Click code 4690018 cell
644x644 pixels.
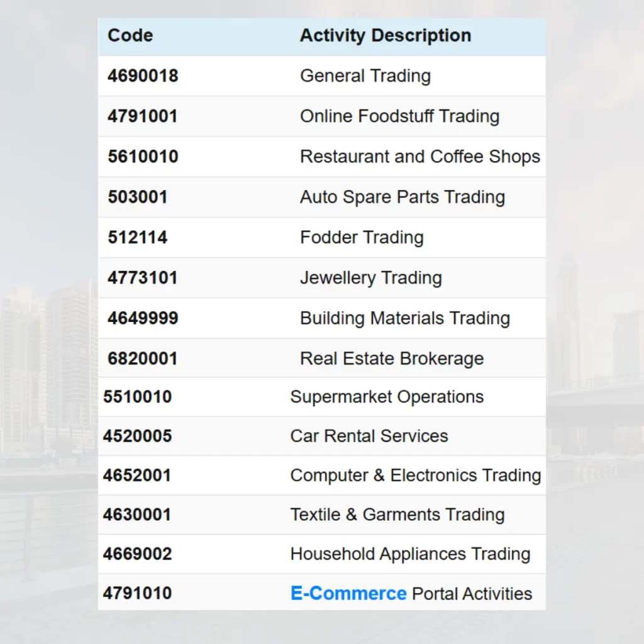(x=143, y=76)
